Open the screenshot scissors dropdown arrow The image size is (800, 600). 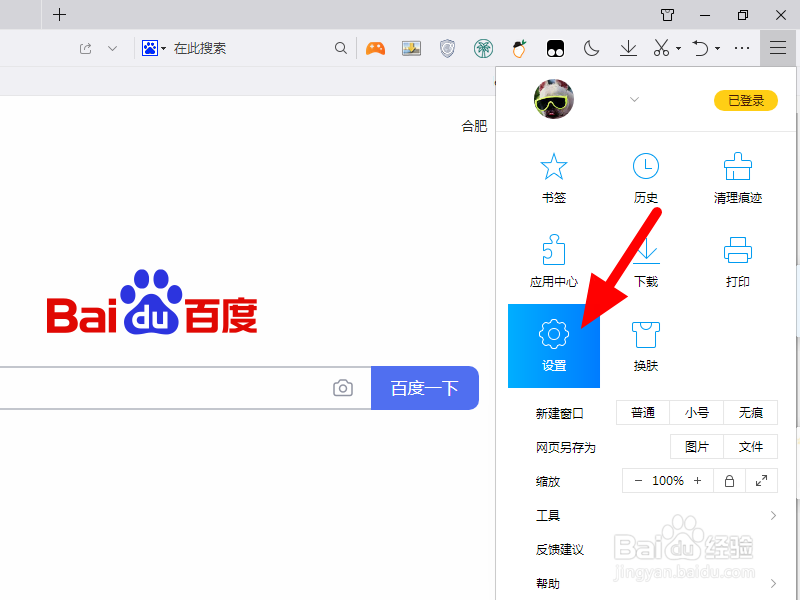pyautogui.click(x=678, y=47)
